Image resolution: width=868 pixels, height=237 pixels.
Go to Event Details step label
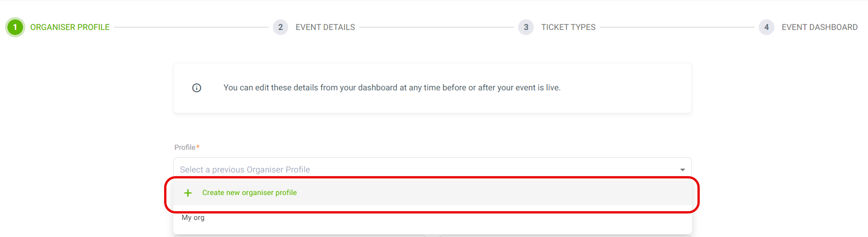[325, 27]
